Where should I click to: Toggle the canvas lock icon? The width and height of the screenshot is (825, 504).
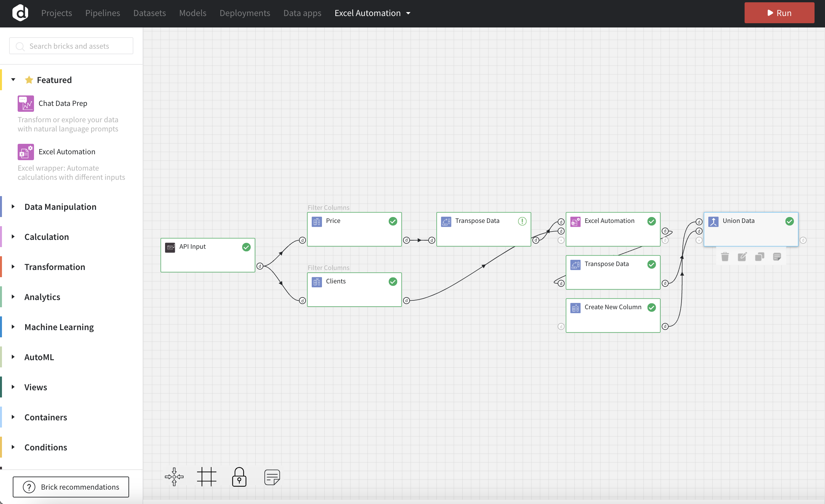click(239, 477)
